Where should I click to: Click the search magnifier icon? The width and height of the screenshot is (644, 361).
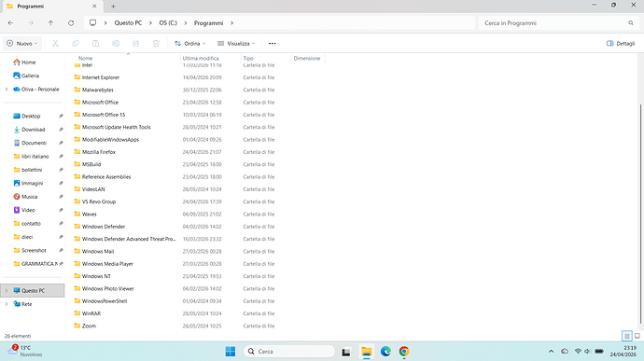pos(631,23)
